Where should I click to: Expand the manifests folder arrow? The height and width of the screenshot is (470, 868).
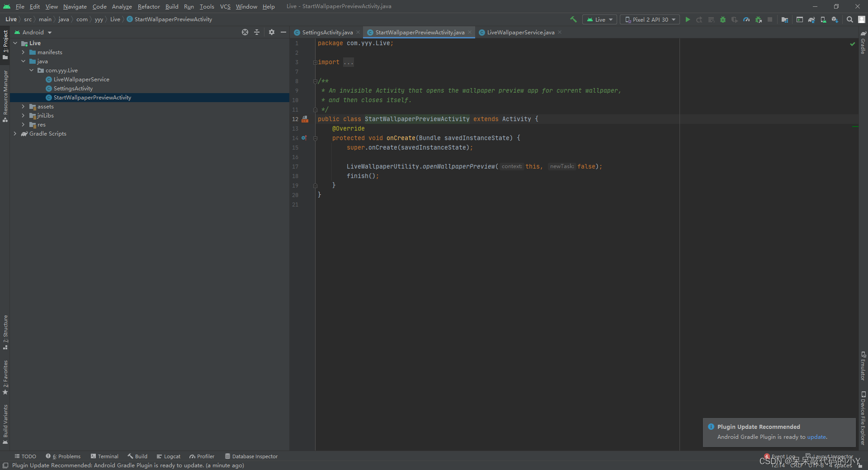pyautogui.click(x=23, y=52)
